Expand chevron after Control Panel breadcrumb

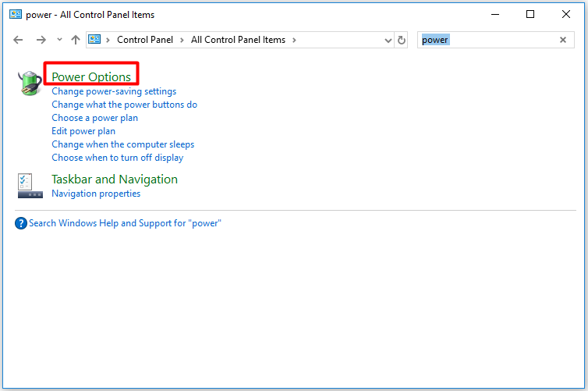click(x=182, y=40)
